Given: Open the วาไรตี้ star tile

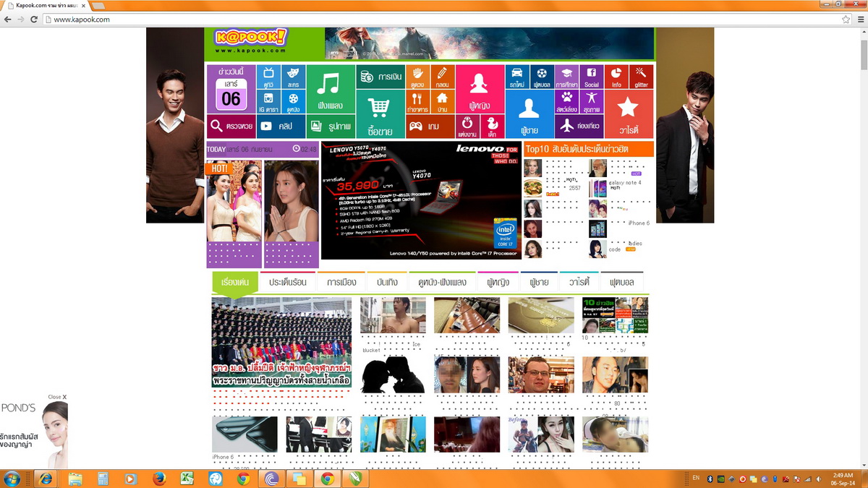Looking at the screenshot, I should click(x=629, y=114).
